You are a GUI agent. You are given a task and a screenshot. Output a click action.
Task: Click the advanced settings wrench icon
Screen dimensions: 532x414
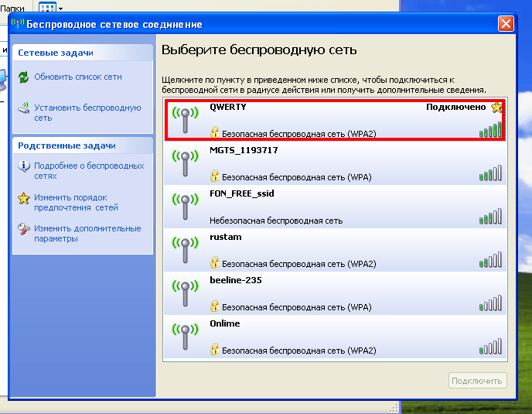click(x=24, y=229)
